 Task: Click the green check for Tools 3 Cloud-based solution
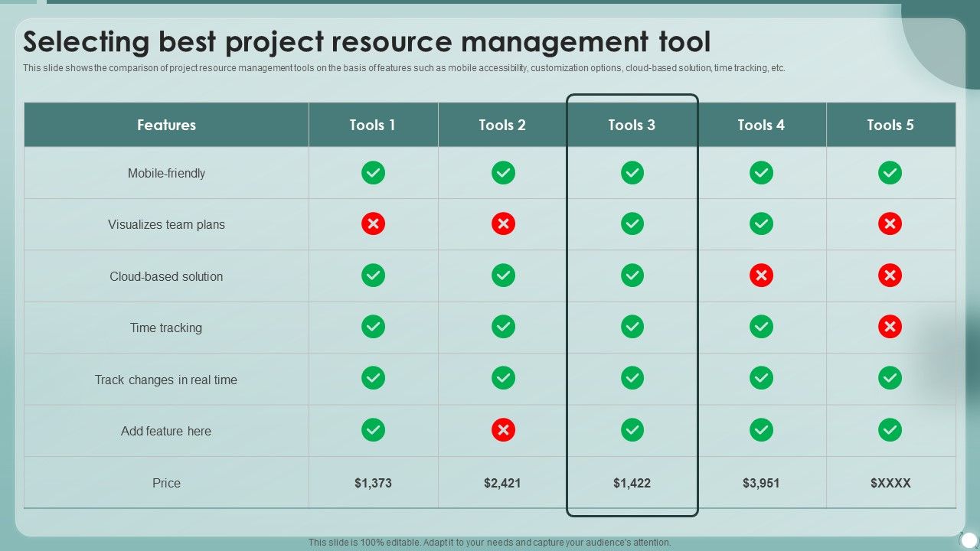[632, 275]
